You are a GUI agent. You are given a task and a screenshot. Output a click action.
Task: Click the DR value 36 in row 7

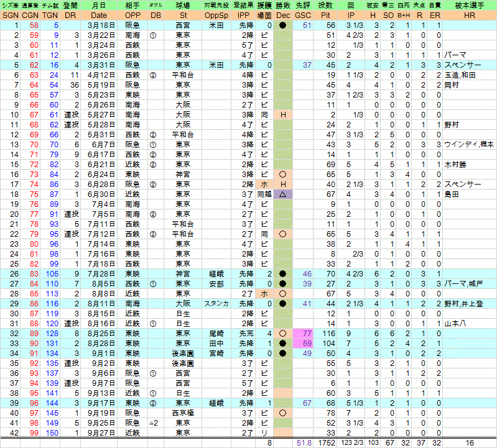pyautogui.click(x=75, y=85)
